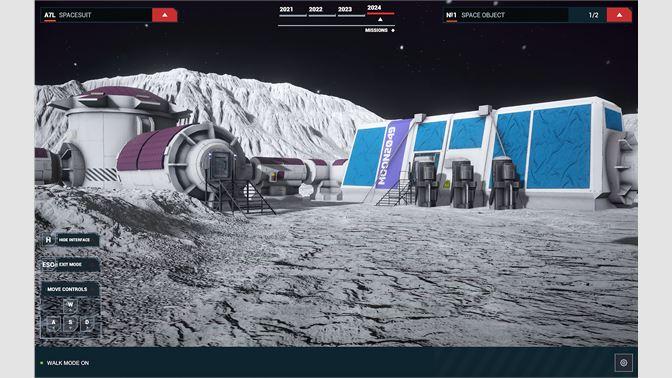Open settings icon in bottom bar

tap(624, 363)
